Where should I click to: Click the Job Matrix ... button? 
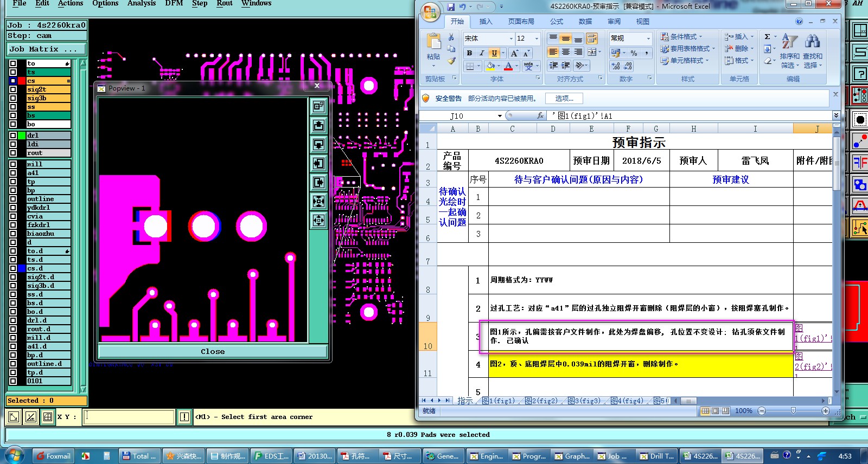click(x=46, y=49)
